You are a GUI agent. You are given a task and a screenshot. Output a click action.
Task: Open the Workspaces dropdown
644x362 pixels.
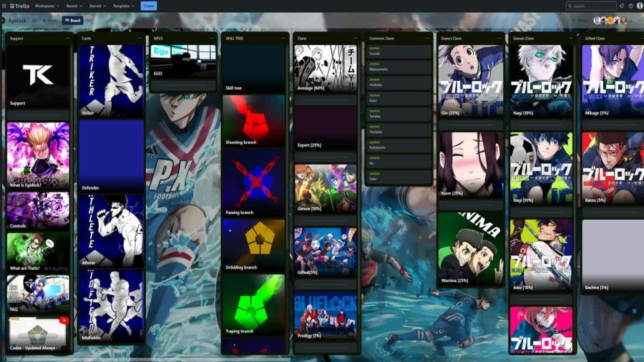click(47, 6)
